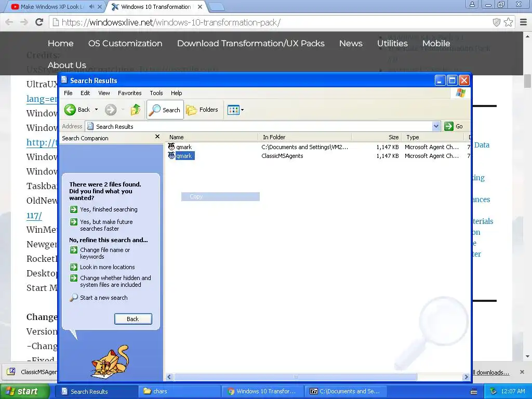The image size is (532, 399).
Task: Switch to 7-Zip C:\Documents taskbar button
Action: point(345,392)
